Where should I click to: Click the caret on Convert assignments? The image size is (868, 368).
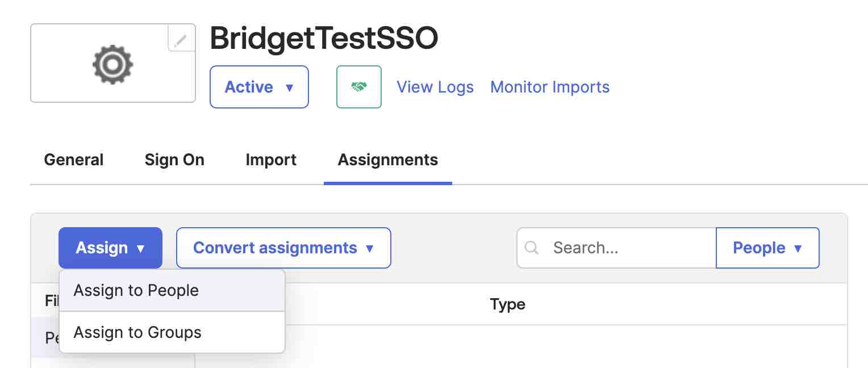coord(370,248)
